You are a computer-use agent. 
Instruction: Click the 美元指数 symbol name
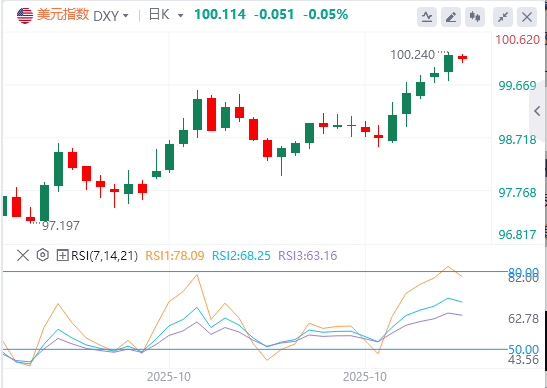(63, 15)
